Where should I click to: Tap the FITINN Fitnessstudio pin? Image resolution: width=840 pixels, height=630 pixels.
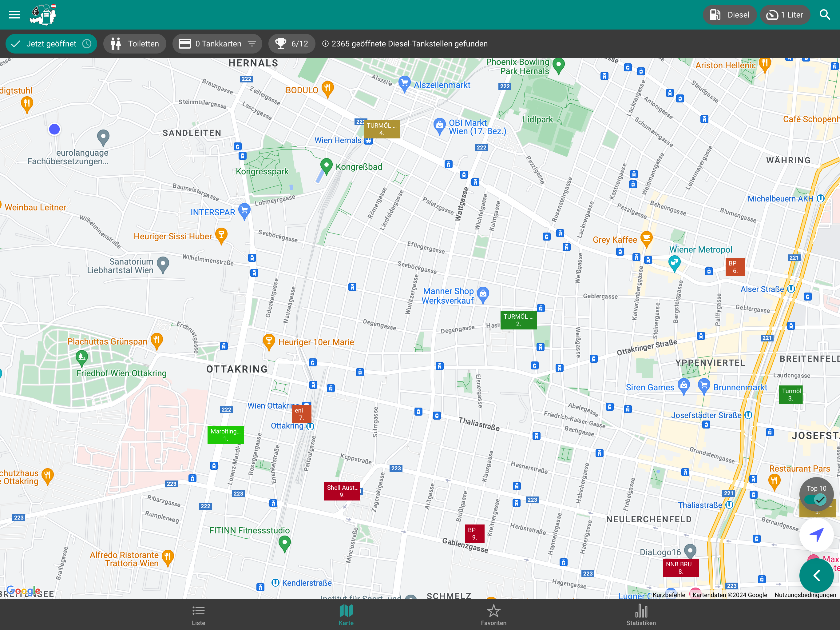point(284,544)
